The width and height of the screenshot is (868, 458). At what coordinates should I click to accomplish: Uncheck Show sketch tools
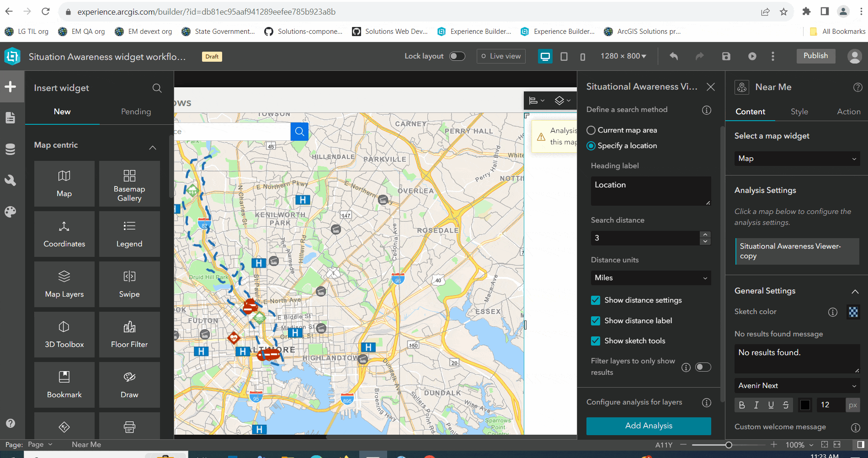[x=596, y=341]
